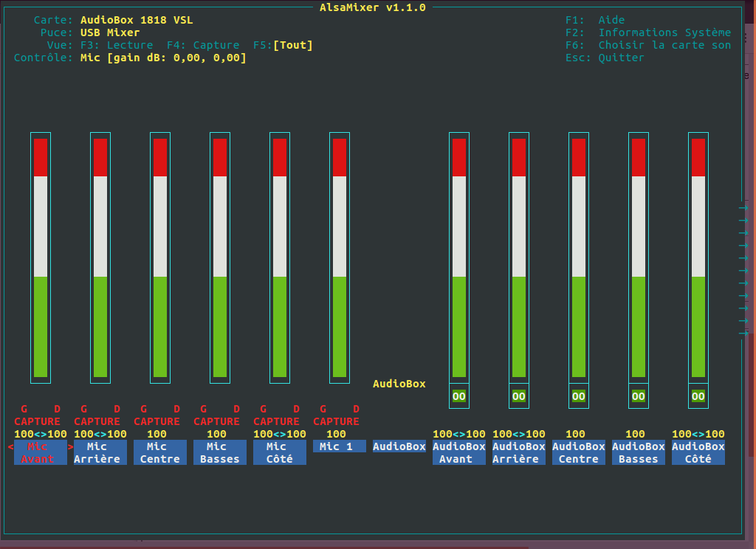This screenshot has height=549, width=756.
Task: Select the AudioBox Basses control label
Action: (639, 452)
